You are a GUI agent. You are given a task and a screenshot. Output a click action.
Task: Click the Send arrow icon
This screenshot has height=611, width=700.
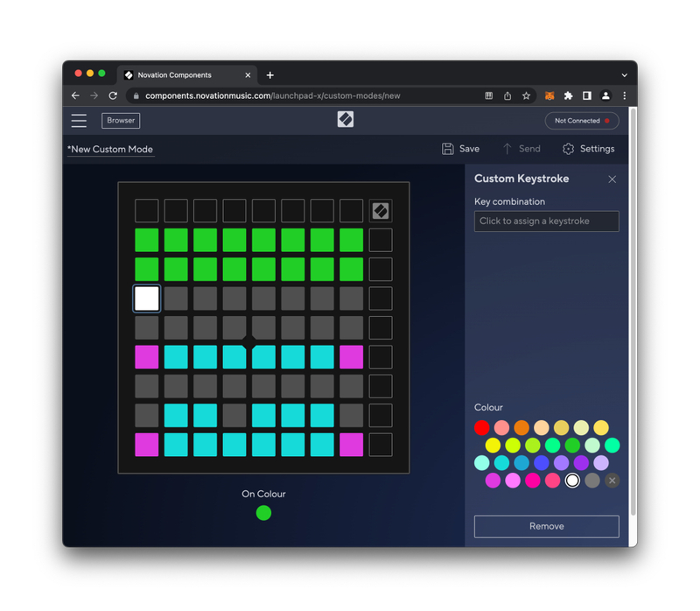[x=507, y=149]
